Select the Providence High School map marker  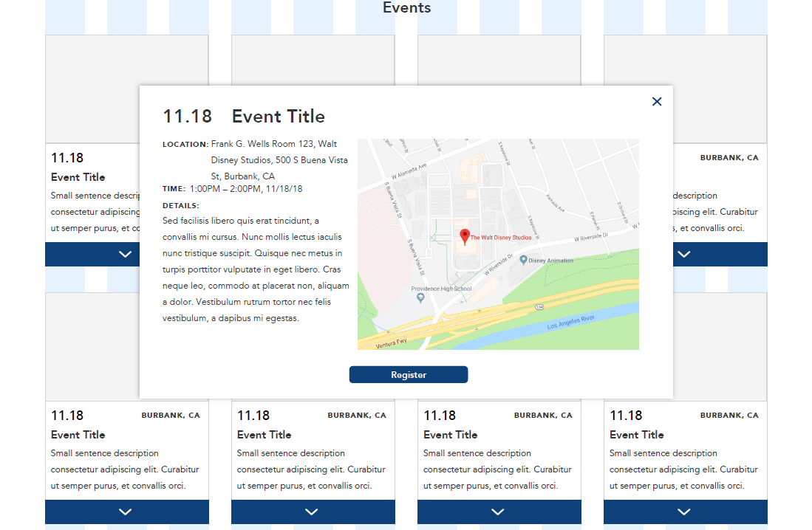420,297
